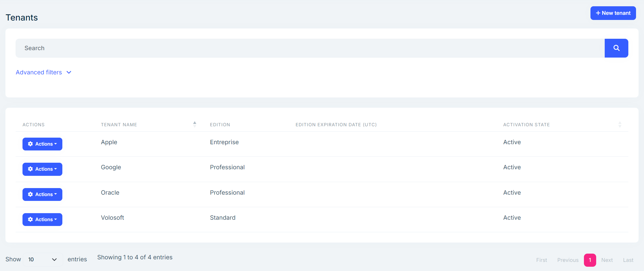Open Volosoft's Actions dropdown
The height and width of the screenshot is (271, 644).
tap(42, 219)
